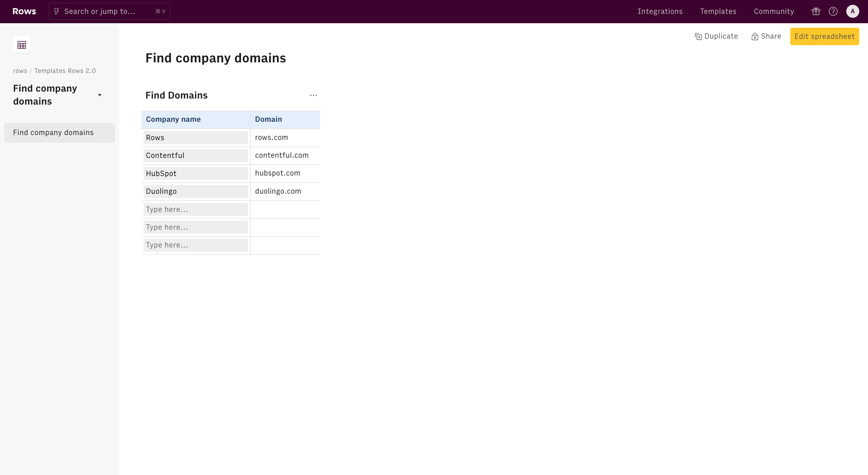Follow the rows breadcrumb link
This screenshot has width=868, height=475.
tap(20, 71)
